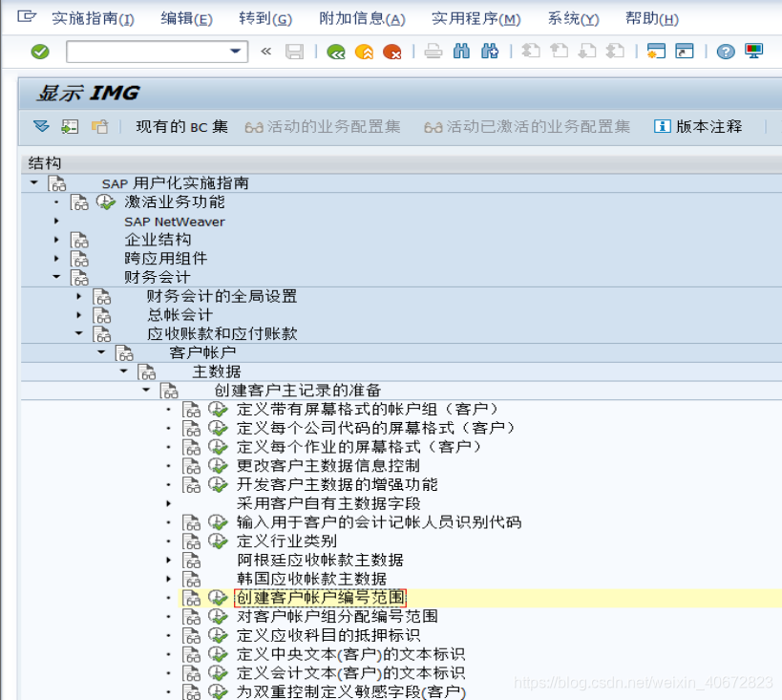Select the 定义带有屏幕格式的帐户组（客户） row
The image size is (782, 700).
pyautogui.click(x=368, y=409)
